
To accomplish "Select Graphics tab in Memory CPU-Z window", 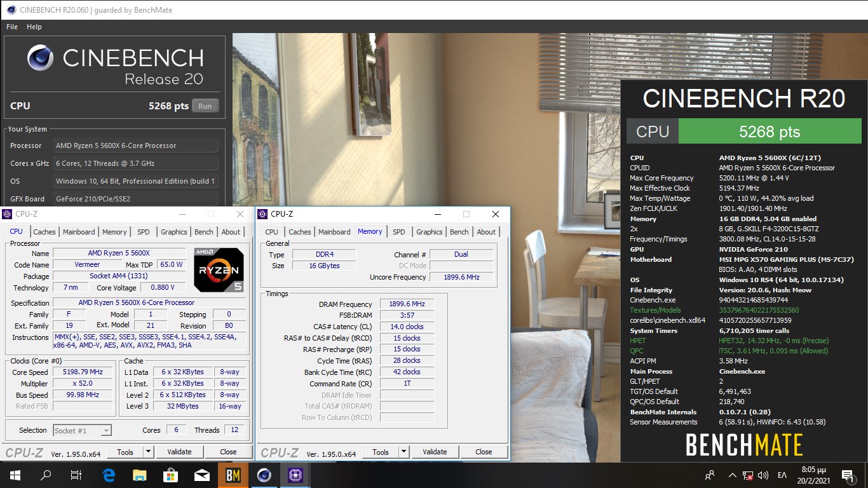I will coord(430,232).
